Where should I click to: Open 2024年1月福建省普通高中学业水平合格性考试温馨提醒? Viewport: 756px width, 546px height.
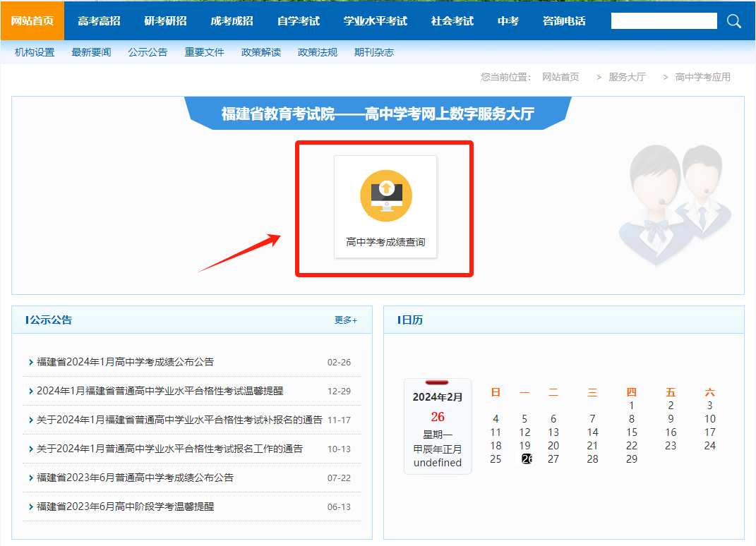click(160, 391)
